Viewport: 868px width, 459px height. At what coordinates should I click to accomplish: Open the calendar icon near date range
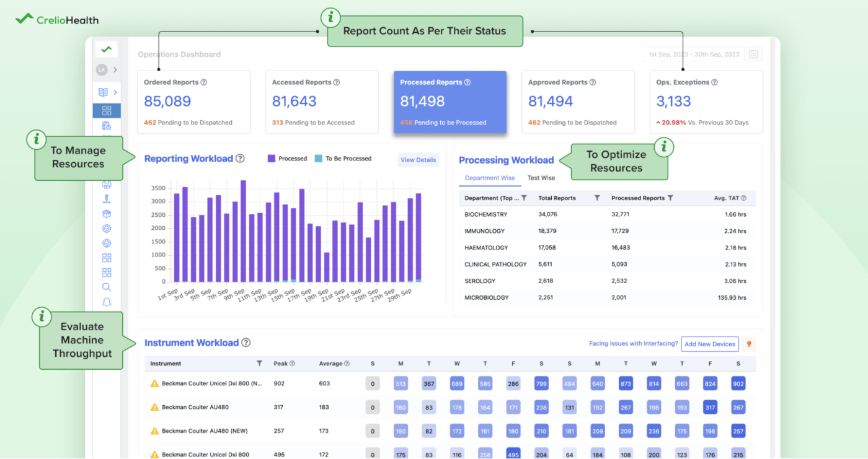(753, 55)
